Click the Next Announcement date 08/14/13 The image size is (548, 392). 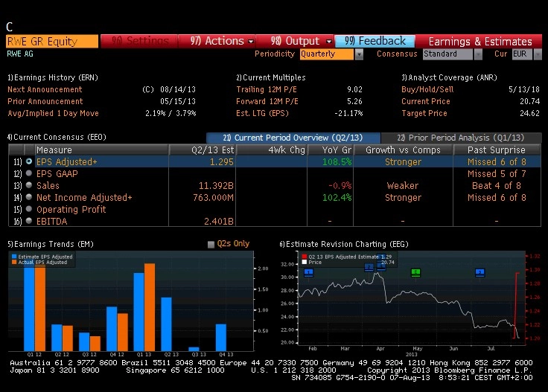pyautogui.click(x=178, y=89)
